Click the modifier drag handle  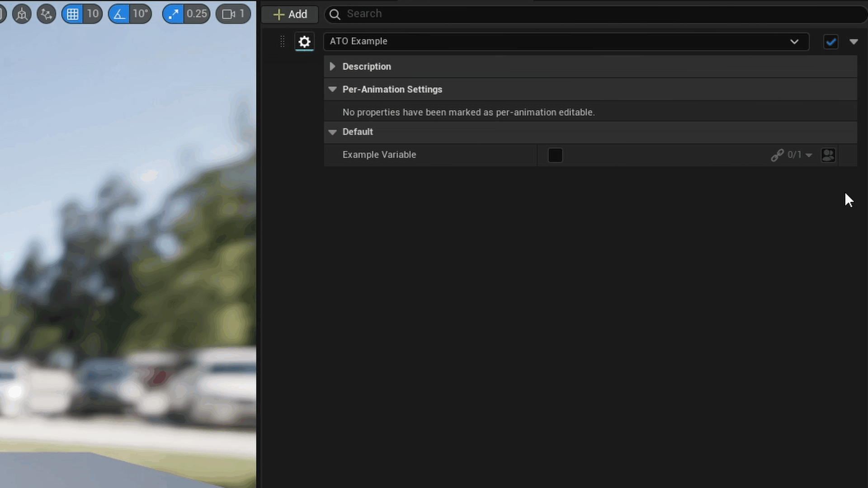coord(283,42)
